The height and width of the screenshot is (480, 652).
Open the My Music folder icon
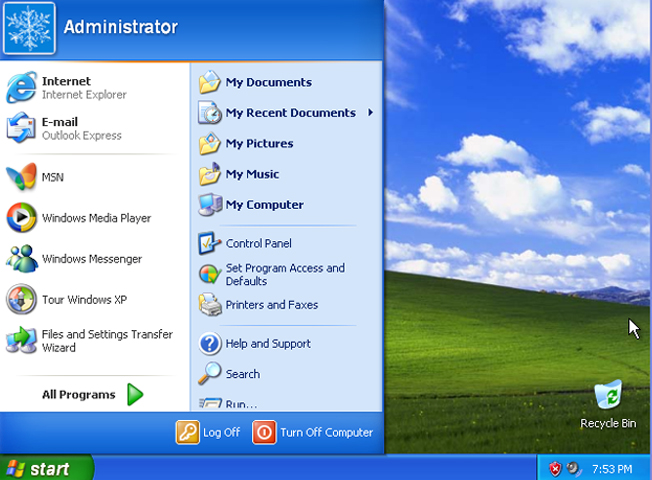tap(210, 174)
